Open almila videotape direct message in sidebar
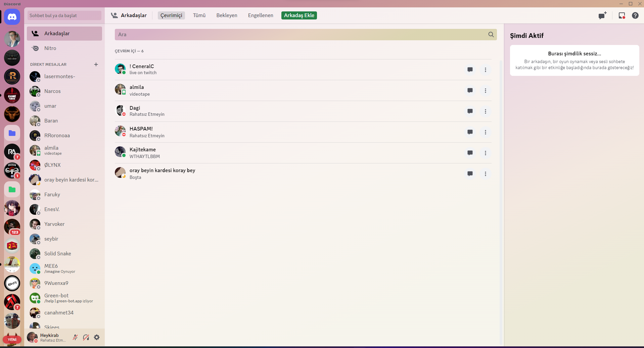Screen dimensions: 644x348 click(64, 150)
